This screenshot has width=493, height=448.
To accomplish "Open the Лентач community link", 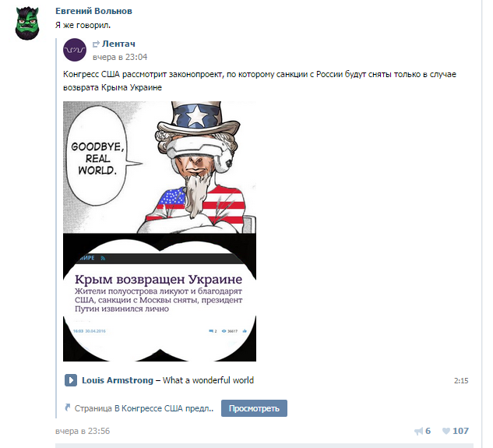I will point(118,44).
